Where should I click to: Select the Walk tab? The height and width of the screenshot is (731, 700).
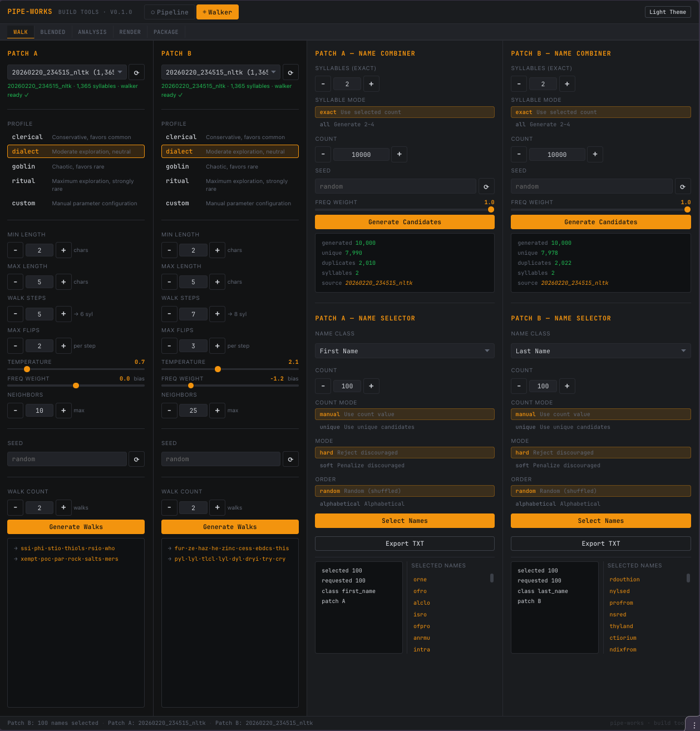[x=21, y=32]
